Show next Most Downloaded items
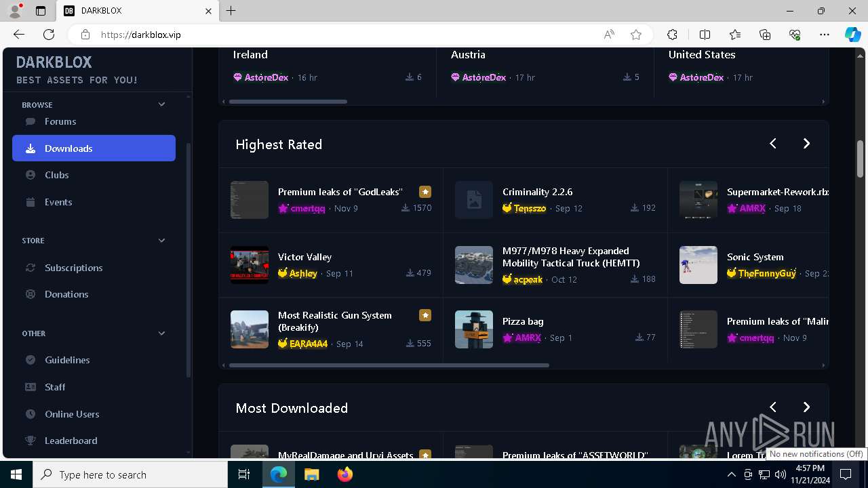This screenshot has width=868, height=488. tap(806, 407)
